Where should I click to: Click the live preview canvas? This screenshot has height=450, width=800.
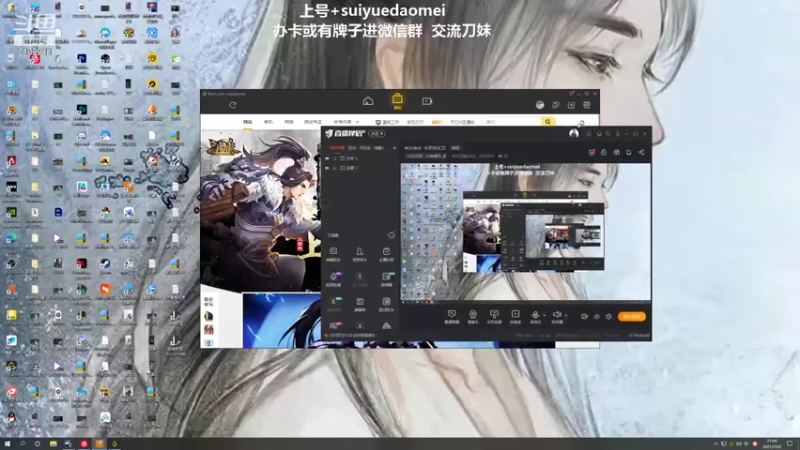point(526,232)
